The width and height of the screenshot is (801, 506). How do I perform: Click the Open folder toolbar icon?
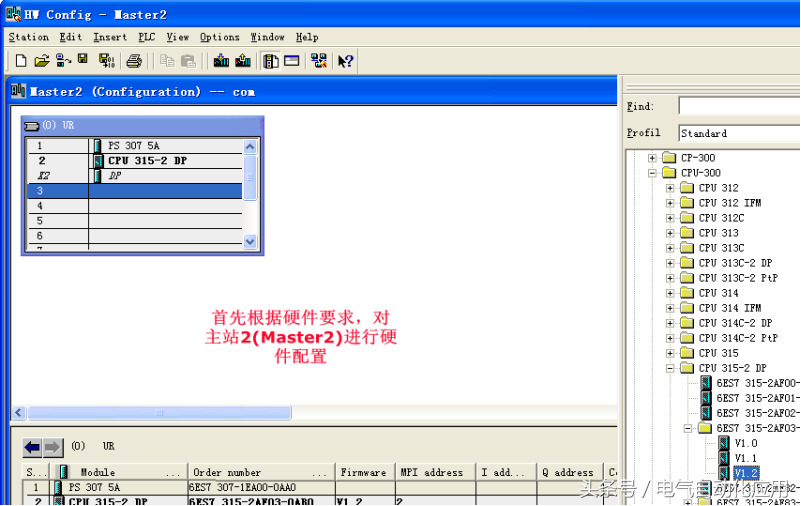click(41, 61)
